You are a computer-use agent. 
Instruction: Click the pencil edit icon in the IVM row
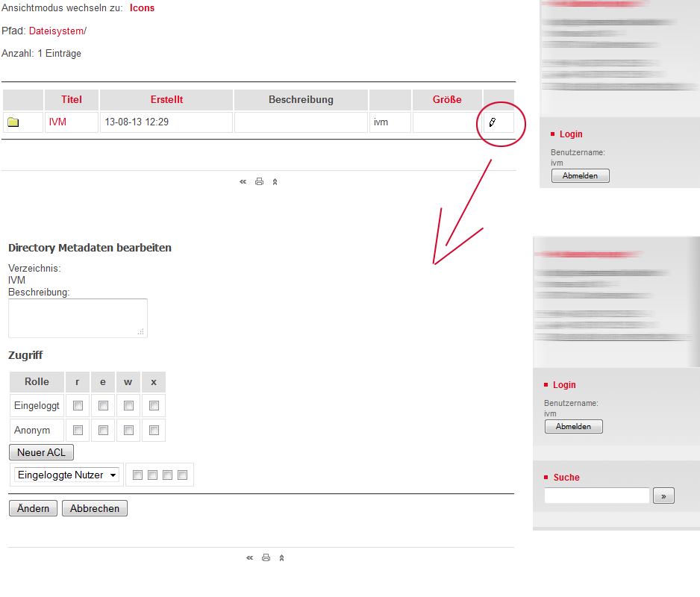point(492,122)
